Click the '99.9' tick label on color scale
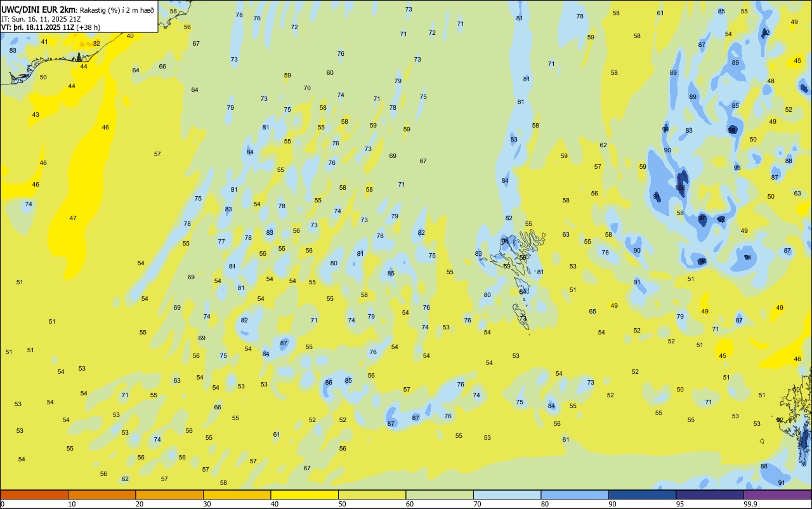This screenshot has width=812, height=509. pos(750,504)
